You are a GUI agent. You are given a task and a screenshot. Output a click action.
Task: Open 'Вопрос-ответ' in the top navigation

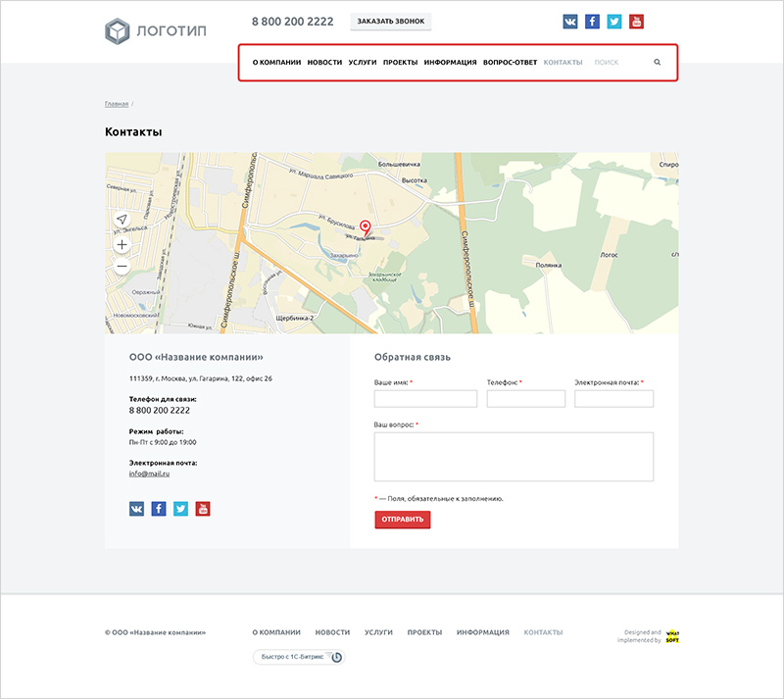pos(510,63)
